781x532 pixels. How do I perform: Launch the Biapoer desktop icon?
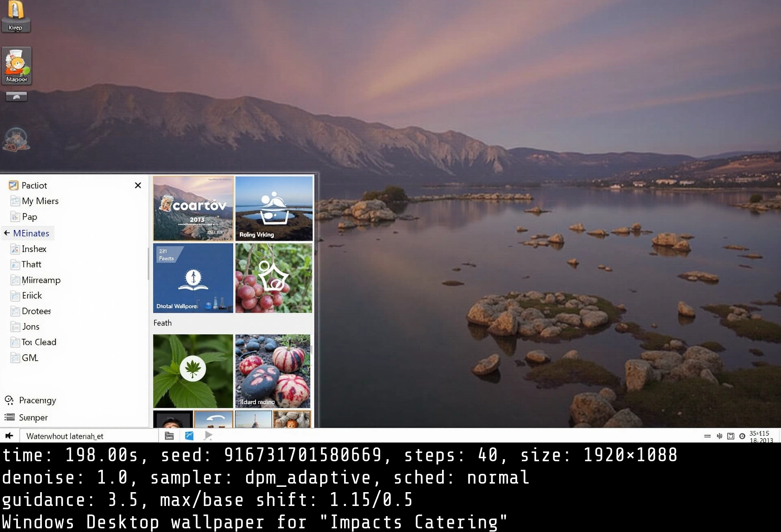[x=17, y=65]
